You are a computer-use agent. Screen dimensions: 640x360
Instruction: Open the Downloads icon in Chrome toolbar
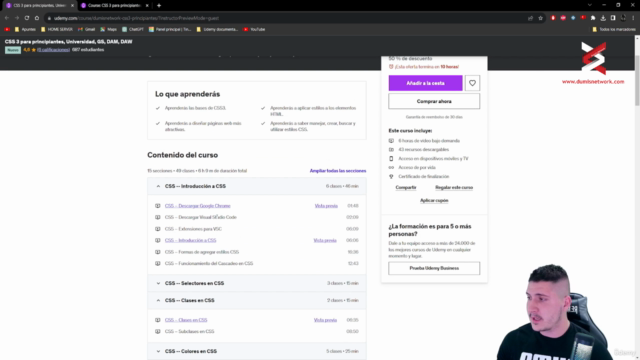pyautogui.click(x=603, y=18)
